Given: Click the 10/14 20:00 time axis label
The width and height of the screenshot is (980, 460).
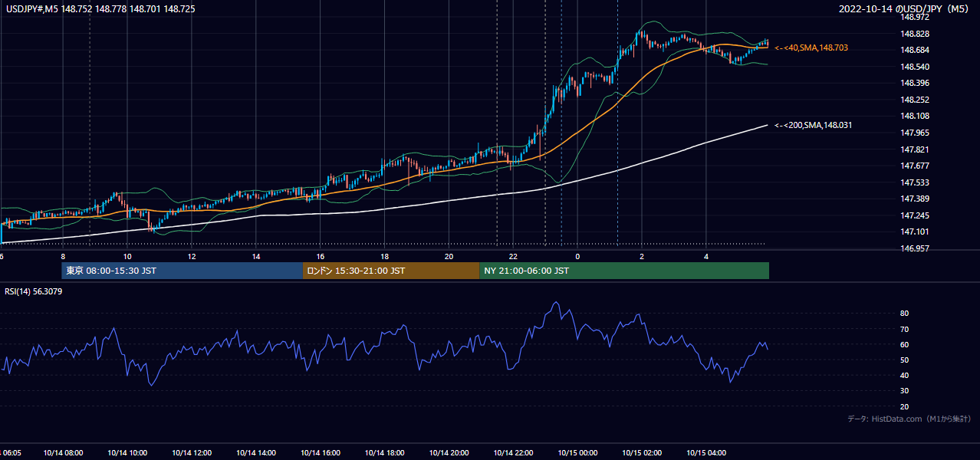Looking at the screenshot, I should pos(449,453).
